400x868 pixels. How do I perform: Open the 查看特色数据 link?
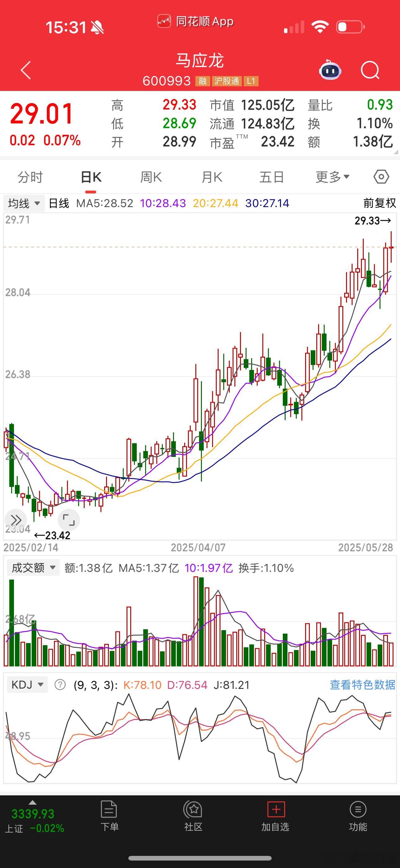[362, 685]
